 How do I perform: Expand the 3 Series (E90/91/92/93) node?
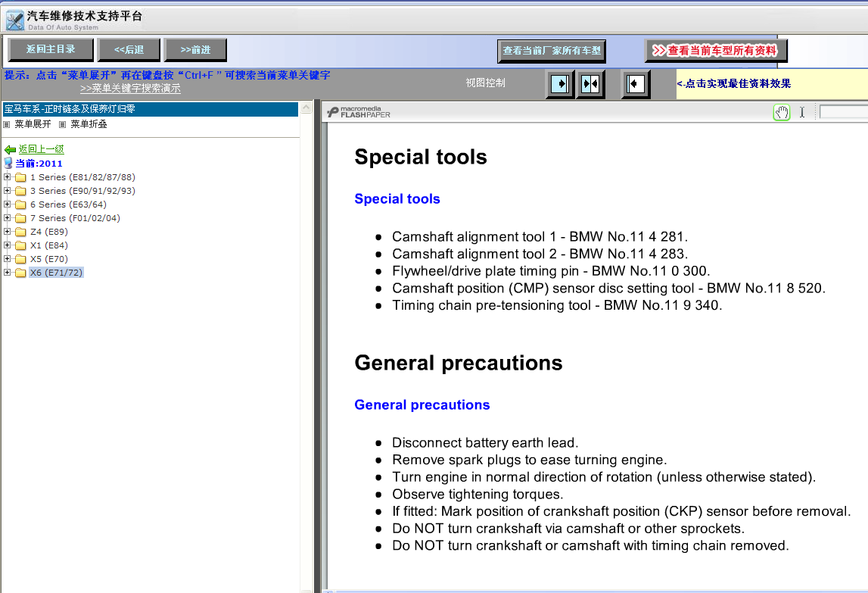coord(8,191)
